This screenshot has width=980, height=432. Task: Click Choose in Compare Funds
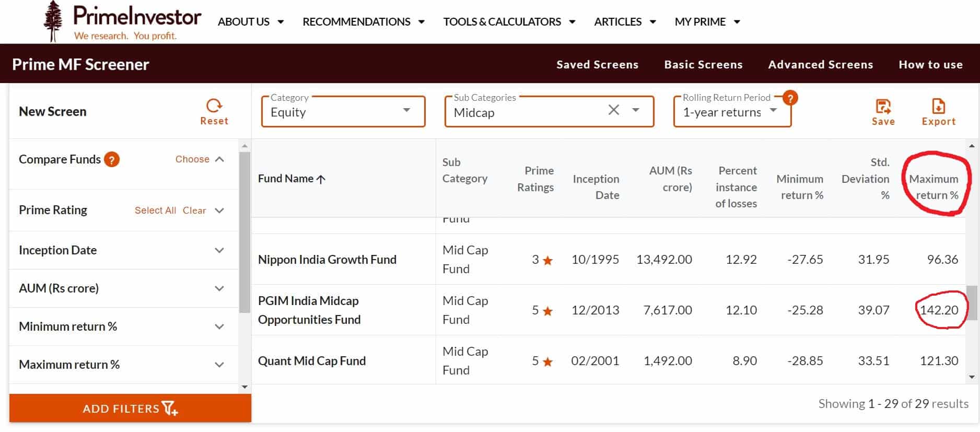(x=192, y=159)
